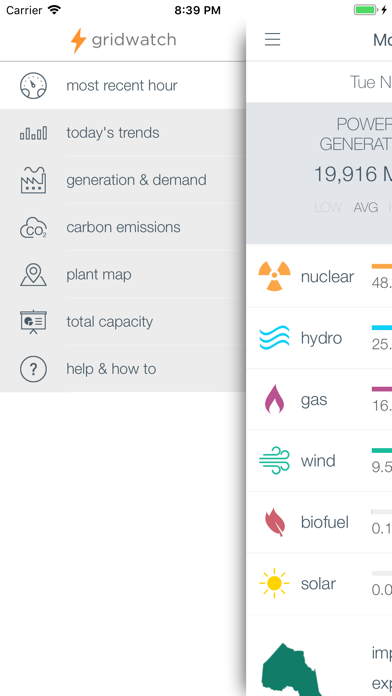Tap the orange nuclear percentage bar
The image size is (392, 696).
pyautogui.click(x=382, y=266)
